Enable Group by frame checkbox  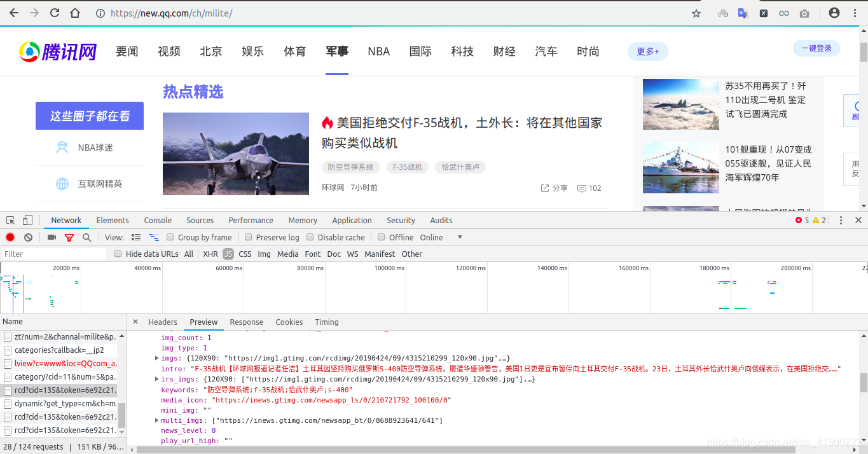pyautogui.click(x=170, y=237)
